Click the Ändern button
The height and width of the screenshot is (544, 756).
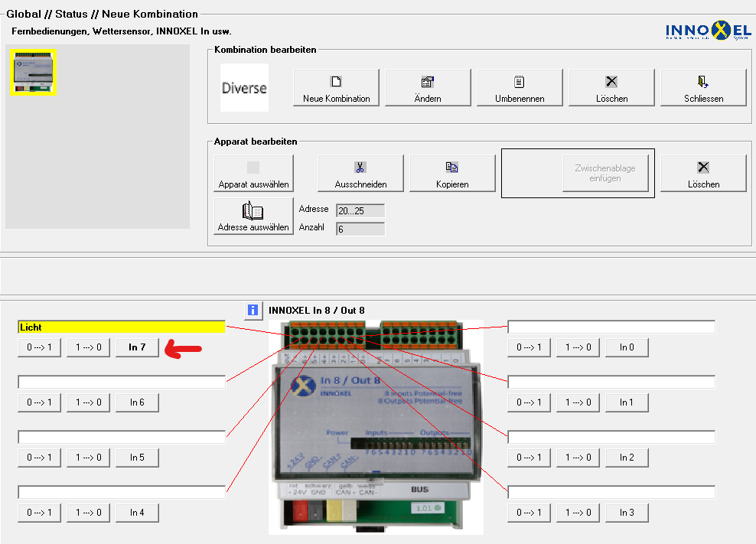428,87
